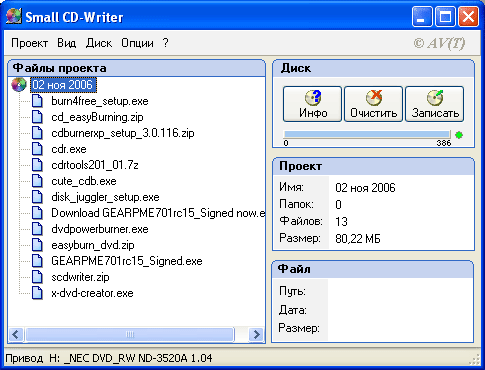Viewport: 485px width, 370px height.
Task: Select cdrtools201_01.7z in the file list
Action: click(95, 165)
